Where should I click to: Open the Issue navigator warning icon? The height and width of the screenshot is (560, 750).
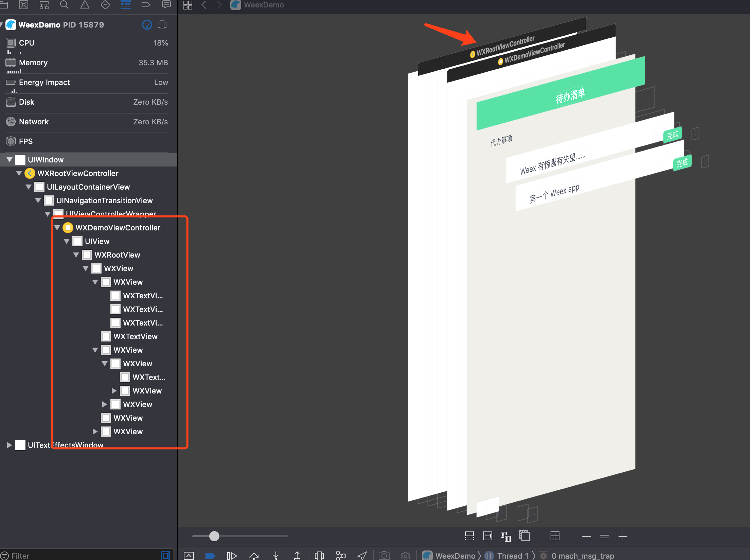coord(85,5)
